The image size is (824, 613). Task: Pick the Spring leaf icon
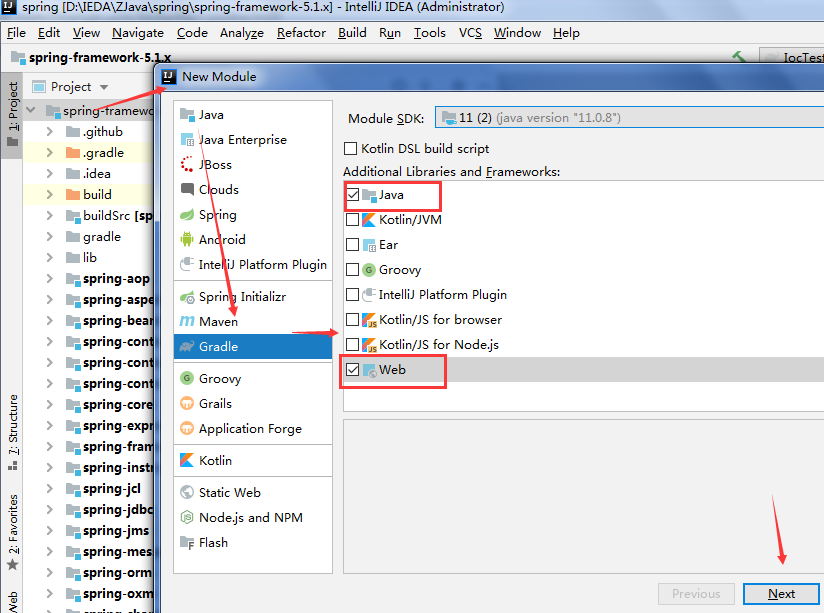pos(187,214)
